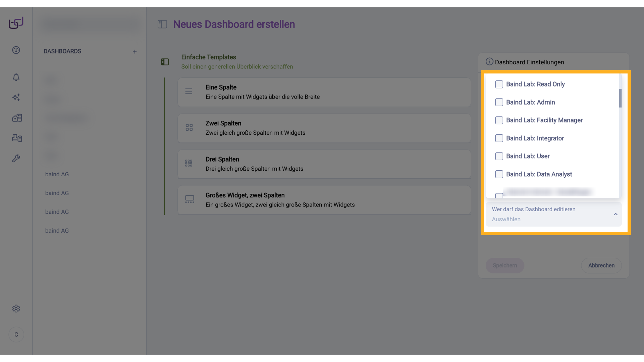Open the notifications bell icon
This screenshot has height=362, width=644.
(x=16, y=77)
